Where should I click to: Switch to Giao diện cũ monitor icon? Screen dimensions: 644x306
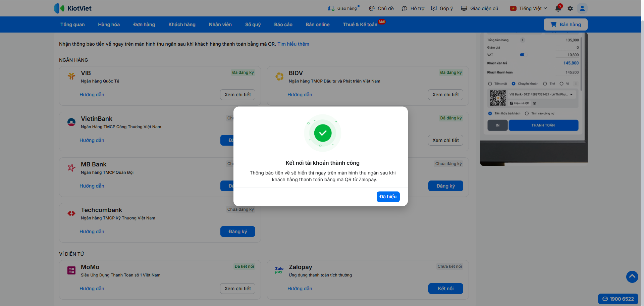coord(464,8)
